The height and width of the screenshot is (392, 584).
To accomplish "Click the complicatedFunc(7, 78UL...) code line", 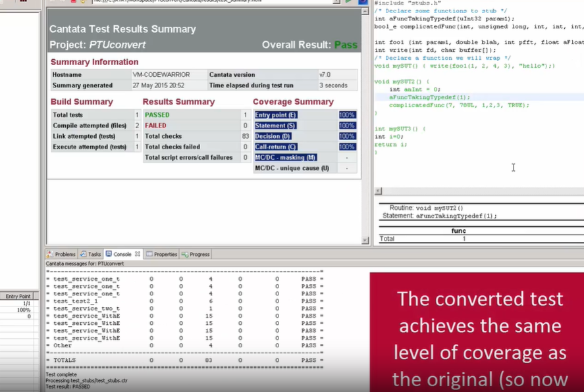I will 459,105.
